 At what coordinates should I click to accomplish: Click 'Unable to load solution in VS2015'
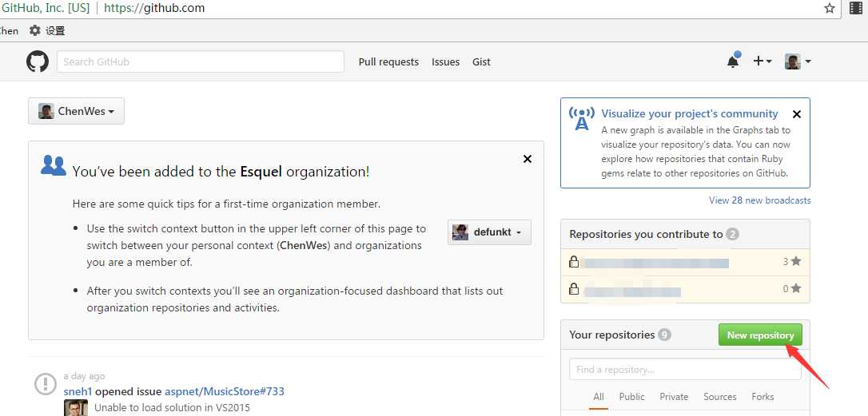[x=172, y=408]
